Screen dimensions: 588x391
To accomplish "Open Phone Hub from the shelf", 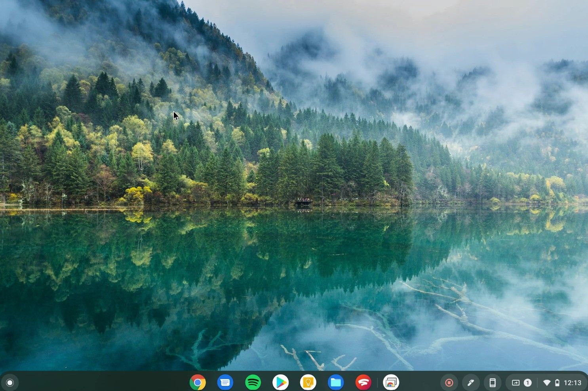I will click(x=493, y=383).
